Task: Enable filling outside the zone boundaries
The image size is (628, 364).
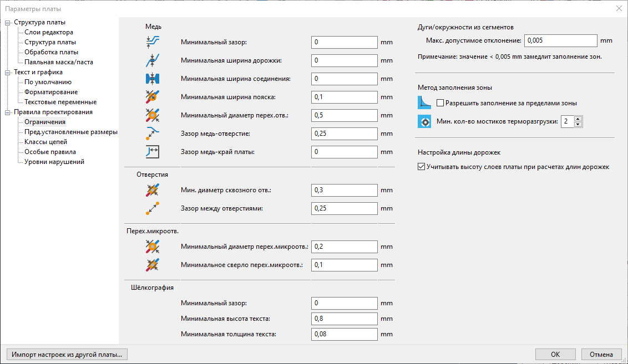Action: (440, 103)
